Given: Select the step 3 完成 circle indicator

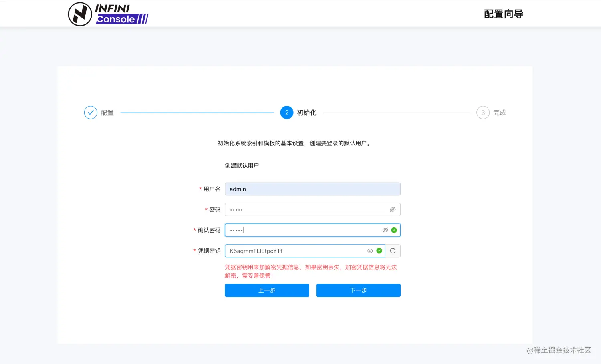Looking at the screenshot, I should point(483,113).
